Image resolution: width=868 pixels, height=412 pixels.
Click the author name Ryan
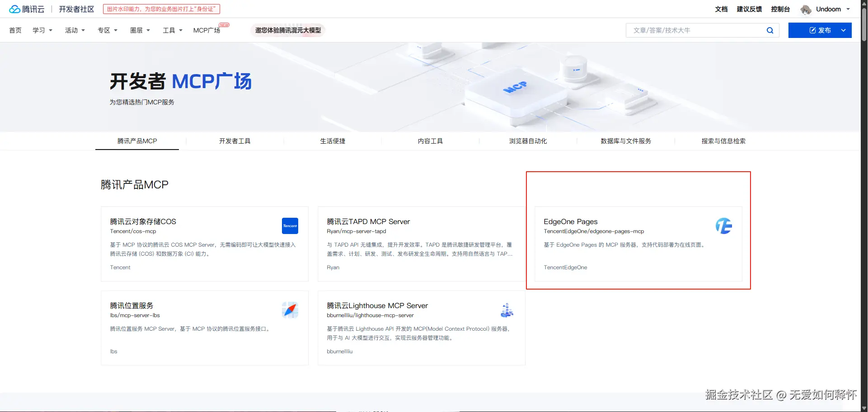tap(333, 267)
